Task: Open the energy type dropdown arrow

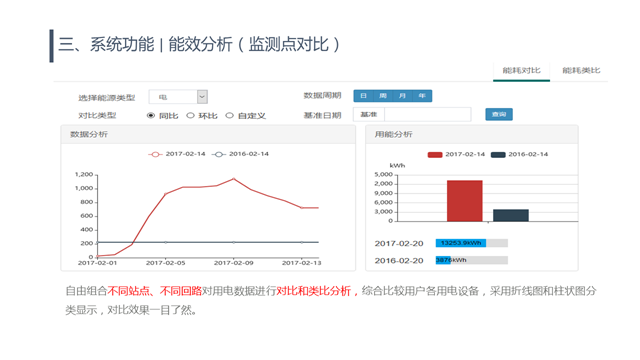Action: coord(202,97)
